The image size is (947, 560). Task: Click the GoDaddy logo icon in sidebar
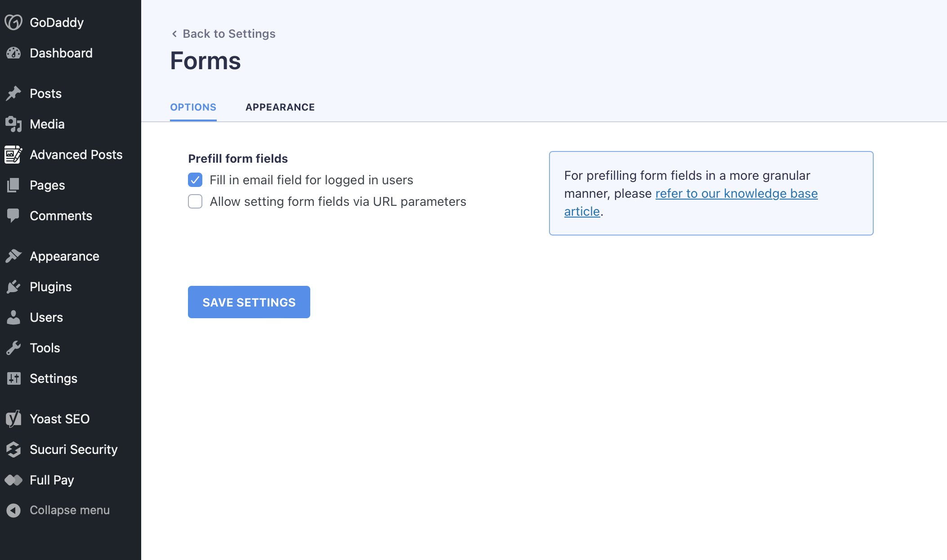pos(13,22)
